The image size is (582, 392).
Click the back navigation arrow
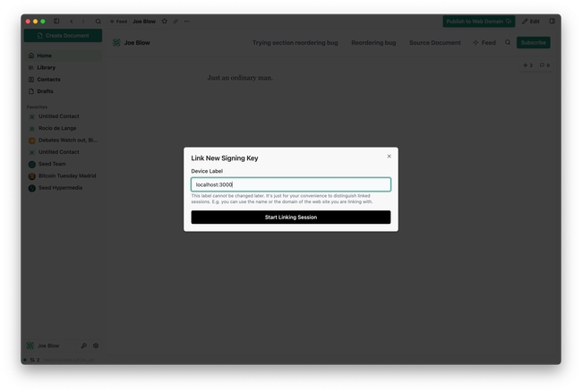coord(72,21)
